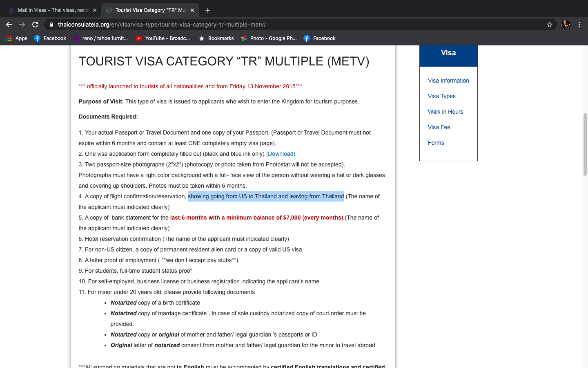Click the Two passport-size photographs line

point(212,164)
